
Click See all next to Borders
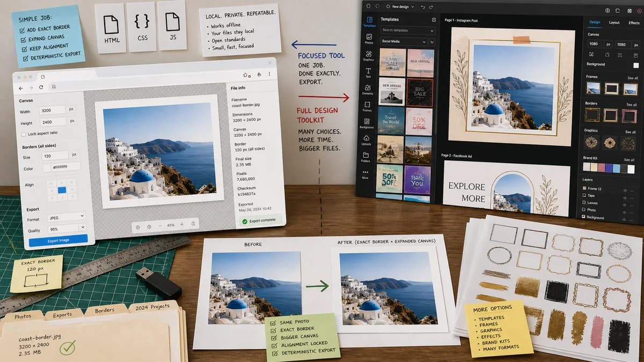[631, 105]
